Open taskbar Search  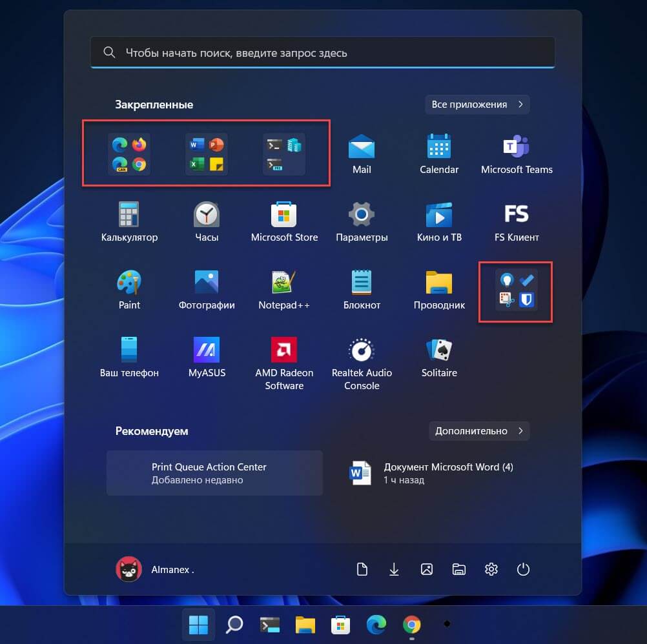pyautogui.click(x=234, y=624)
